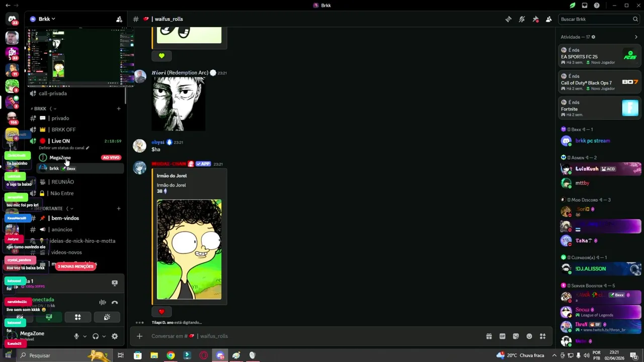The image size is (644, 362).
Task: Open activity settings gear beside Atividade
Action: click(594, 37)
